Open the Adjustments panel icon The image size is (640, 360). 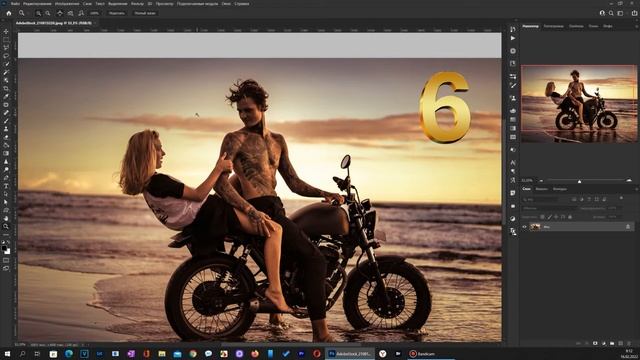pyautogui.click(x=513, y=219)
